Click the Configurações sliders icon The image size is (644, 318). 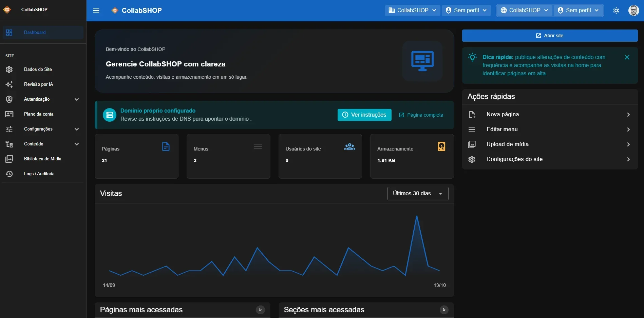pos(9,129)
